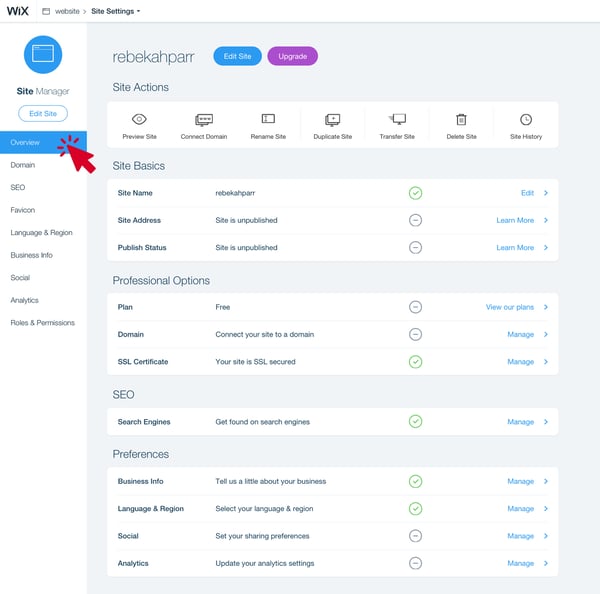600x594 pixels.
Task: Expand the Site Name row chevron
Action: click(x=546, y=193)
